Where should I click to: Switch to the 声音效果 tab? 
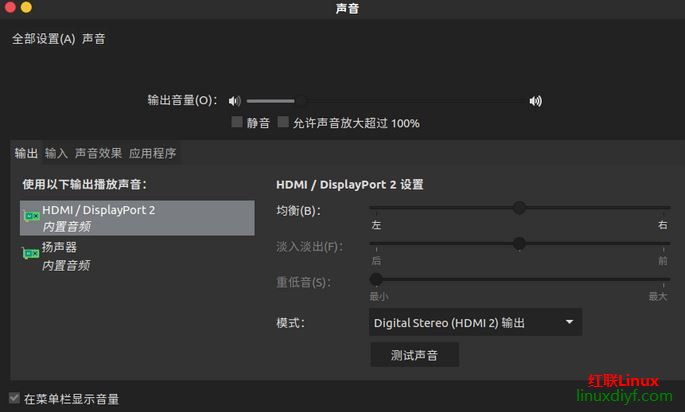(98, 153)
